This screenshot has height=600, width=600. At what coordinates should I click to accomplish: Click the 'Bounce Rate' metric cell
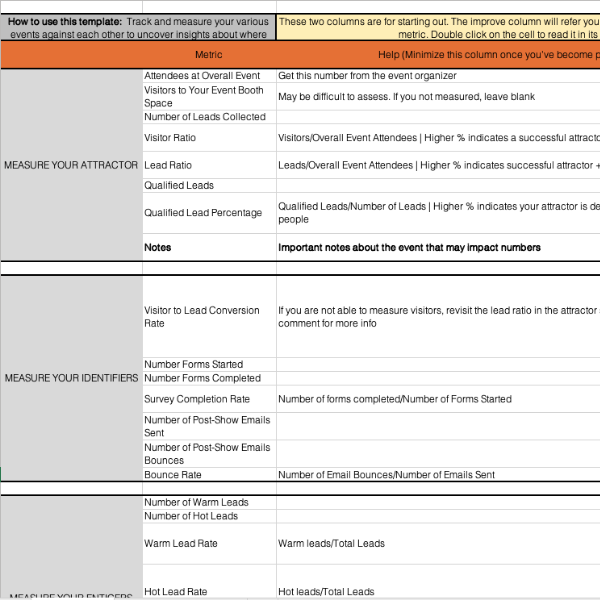pos(208,475)
